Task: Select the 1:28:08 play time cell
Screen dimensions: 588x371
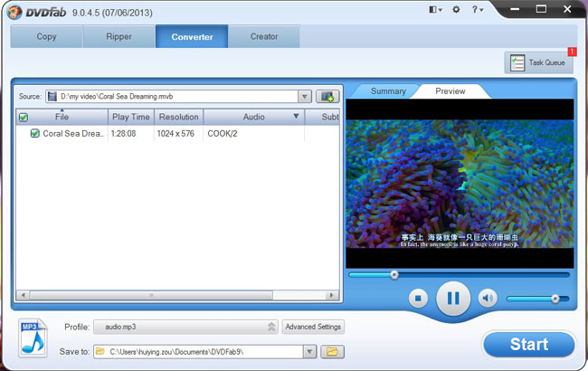Action: 123,134
